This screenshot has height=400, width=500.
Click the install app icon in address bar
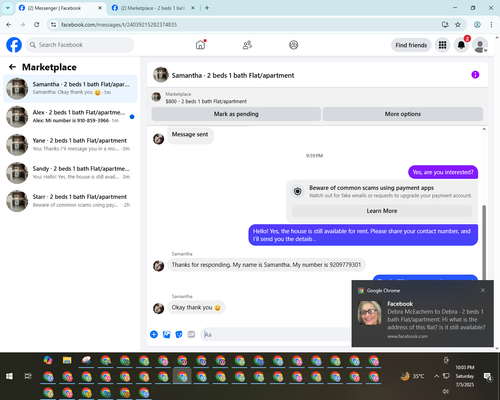pyautogui.click(x=445, y=24)
